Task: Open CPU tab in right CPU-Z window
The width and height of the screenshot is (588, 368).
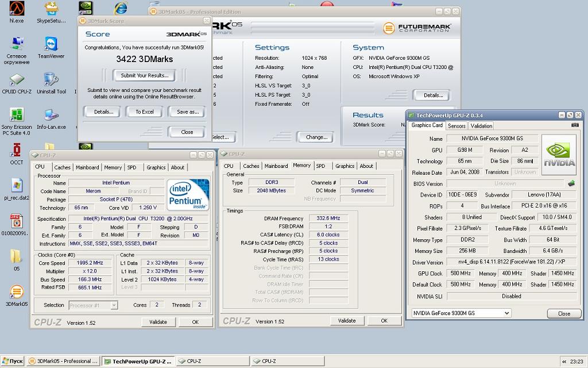Action: (x=229, y=166)
